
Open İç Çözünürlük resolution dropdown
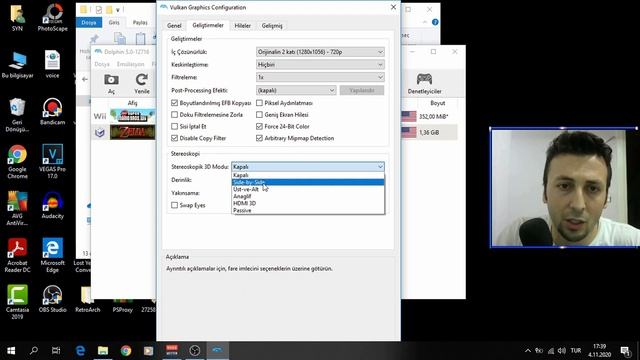coord(320,52)
